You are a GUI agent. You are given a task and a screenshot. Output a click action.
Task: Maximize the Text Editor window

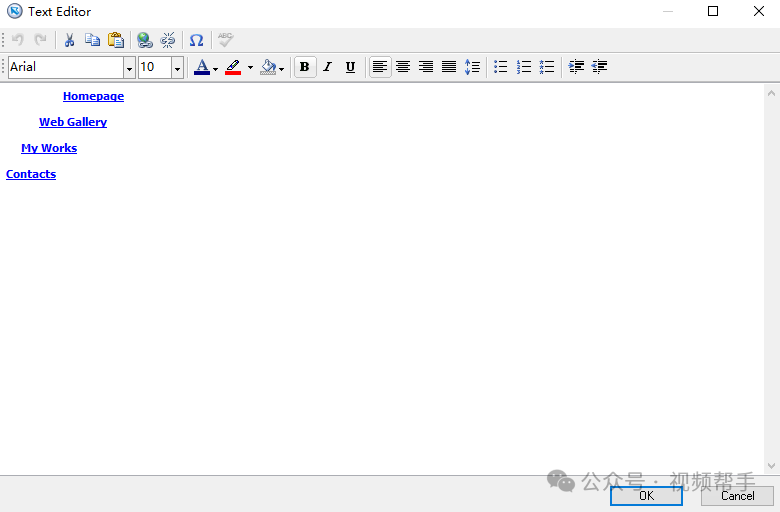[713, 11]
